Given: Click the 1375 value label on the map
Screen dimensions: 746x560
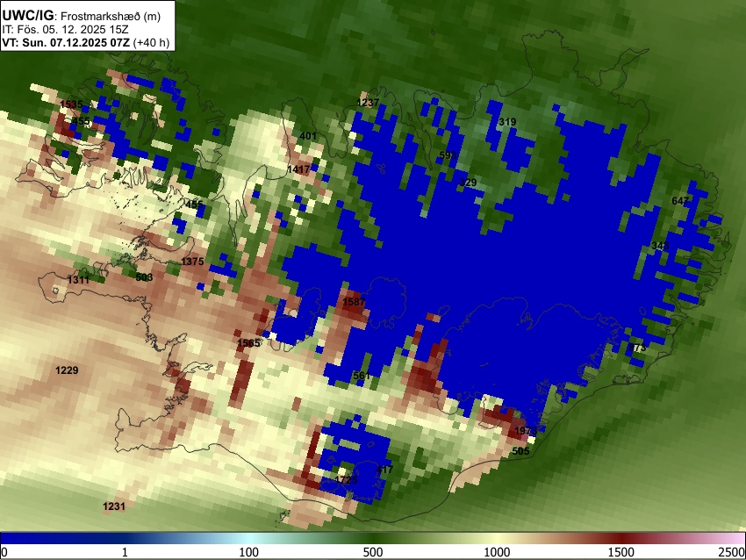Looking at the screenshot, I should click(193, 262).
